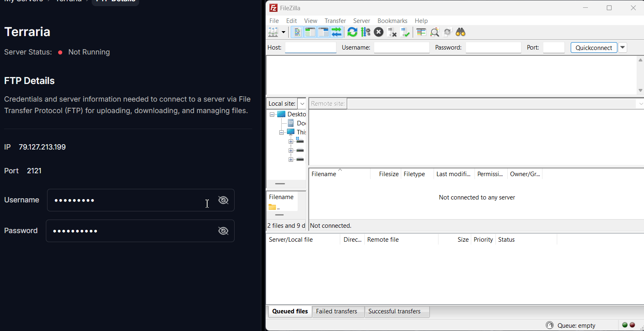Click the FileZilla Password quickconnect field
Viewport: 644px width, 331px height.
(x=493, y=48)
